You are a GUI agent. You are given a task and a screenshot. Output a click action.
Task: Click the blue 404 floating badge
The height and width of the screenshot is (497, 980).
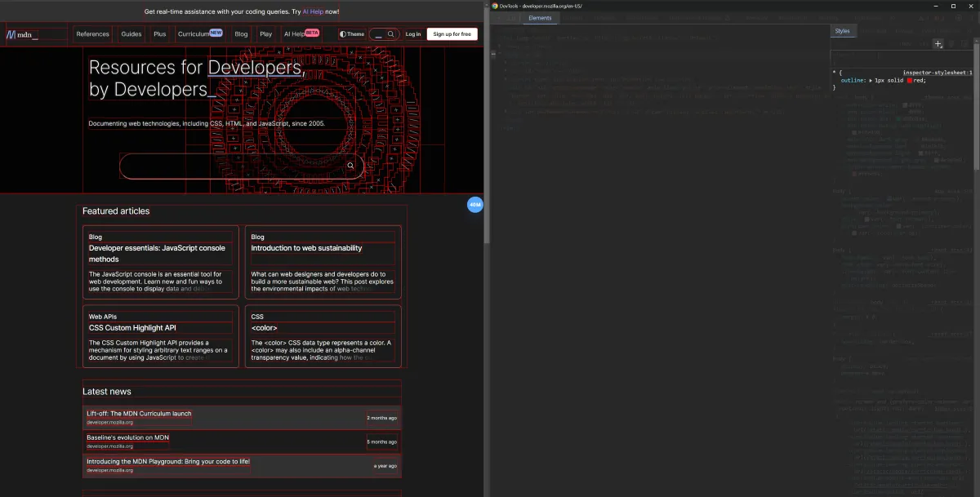475,205
